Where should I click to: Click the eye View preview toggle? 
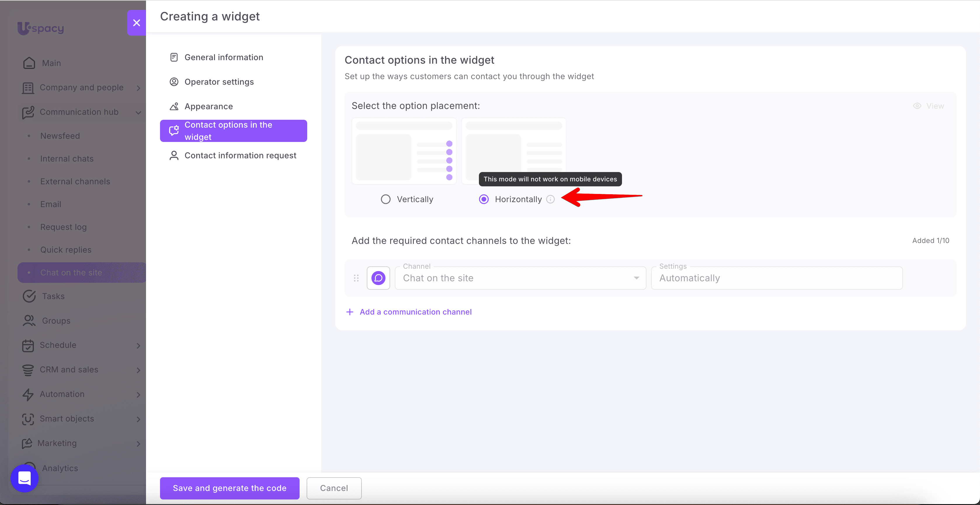(928, 106)
